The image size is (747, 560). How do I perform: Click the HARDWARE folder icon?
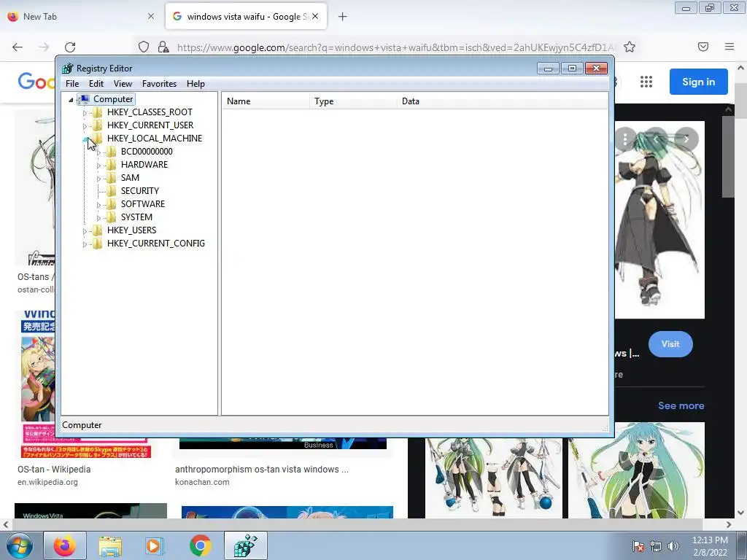coord(111,165)
